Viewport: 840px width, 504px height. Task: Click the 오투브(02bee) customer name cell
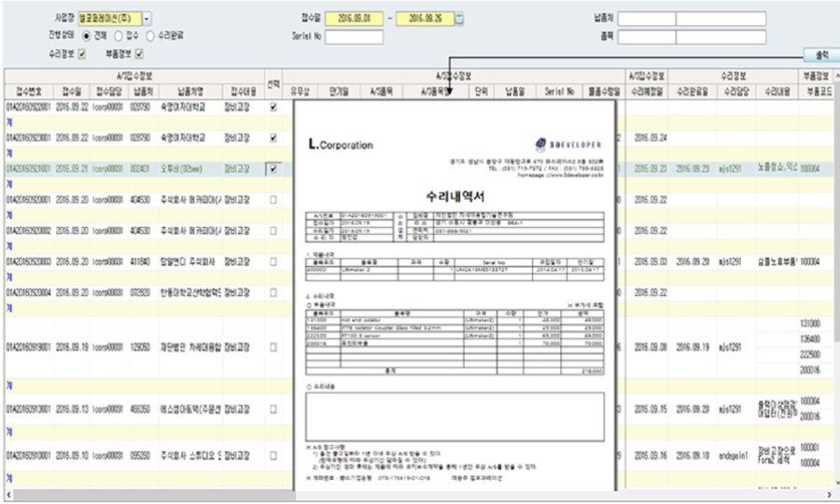coord(190,169)
